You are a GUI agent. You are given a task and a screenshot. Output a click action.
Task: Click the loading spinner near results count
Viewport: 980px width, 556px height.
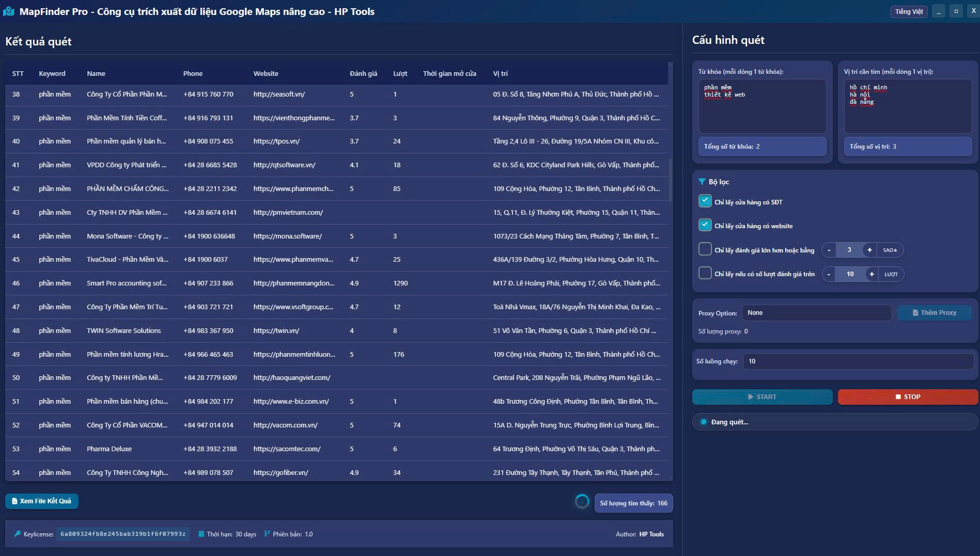click(x=582, y=501)
